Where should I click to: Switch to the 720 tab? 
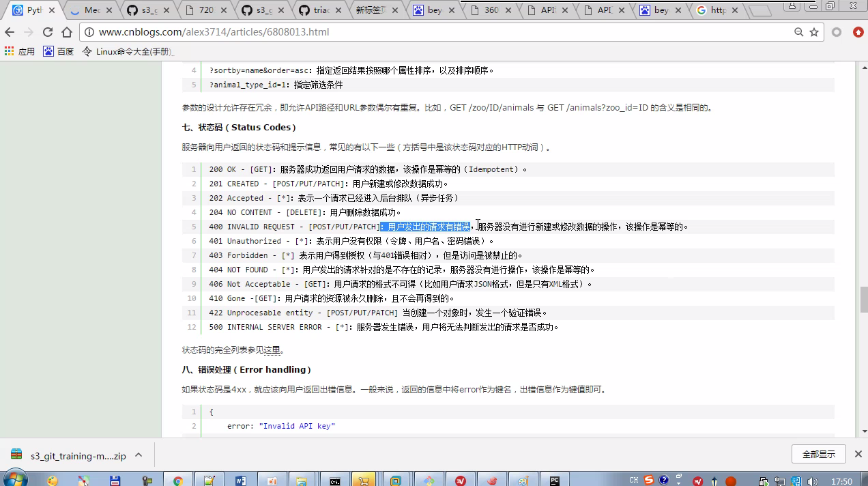(206, 10)
